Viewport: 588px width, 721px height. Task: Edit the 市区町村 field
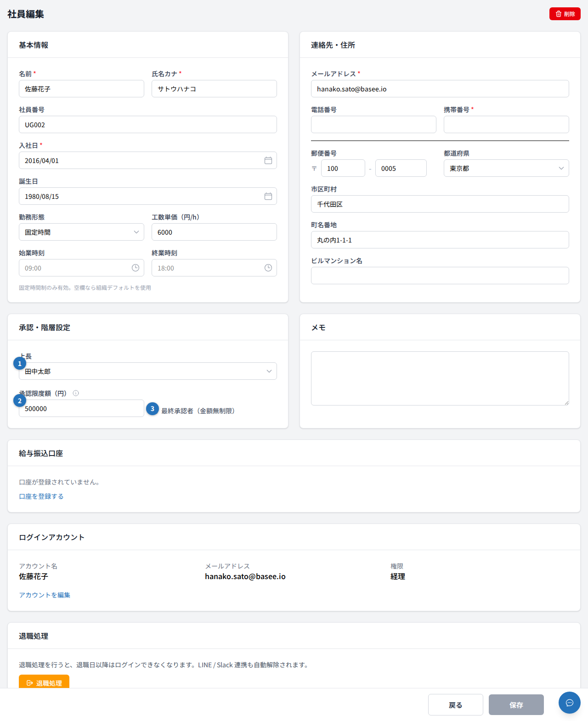(440, 204)
